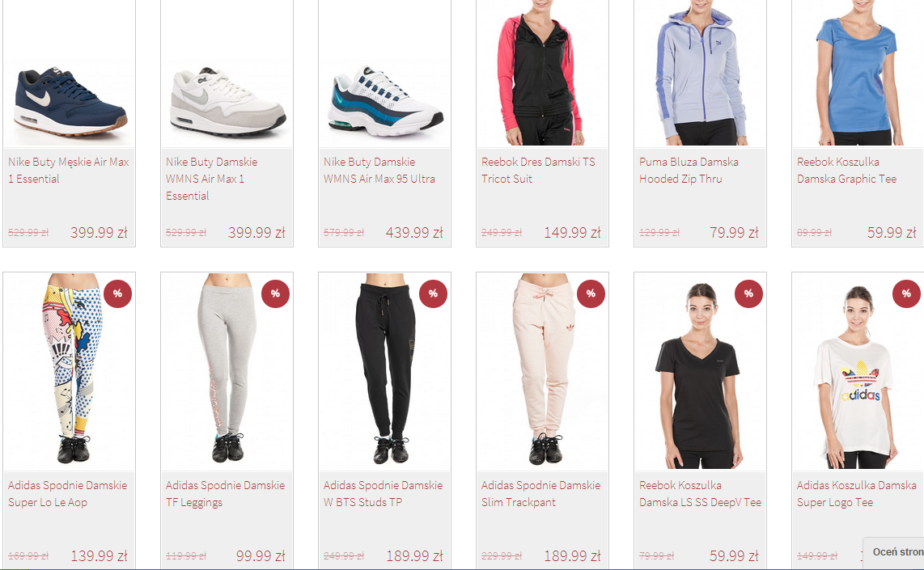Image resolution: width=924 pixels, height=570 pixels.
Task: Click percent badge on TF Leggings product
Action: pos(275,293)
